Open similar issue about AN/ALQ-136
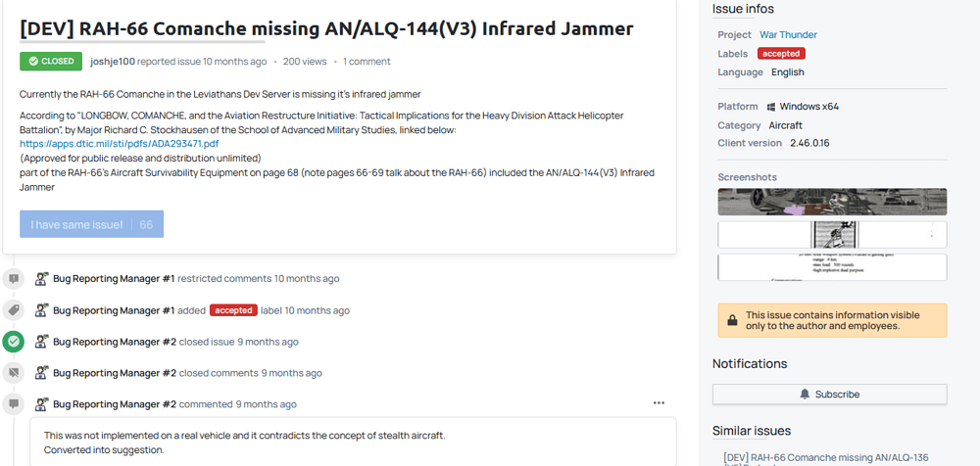This screenshot has width=980, height=466. pyautogui.click(x=825, y=457)
